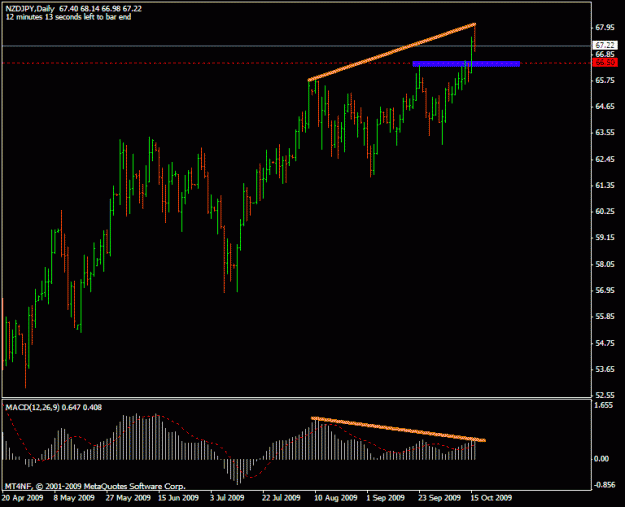Click the 53.65 price scale value
This screenshot has width=625, height=507.
pyautogui.click(x=604, y=369)
